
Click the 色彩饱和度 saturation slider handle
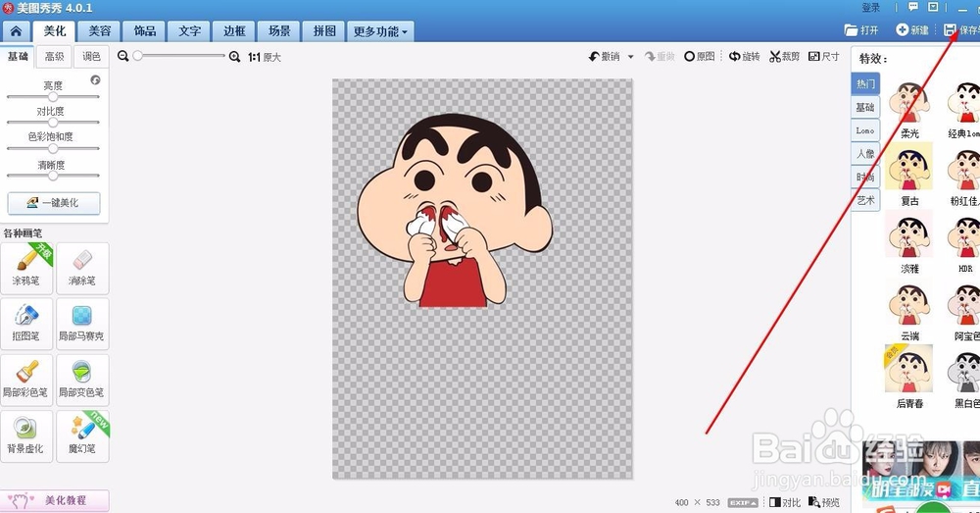53,148
